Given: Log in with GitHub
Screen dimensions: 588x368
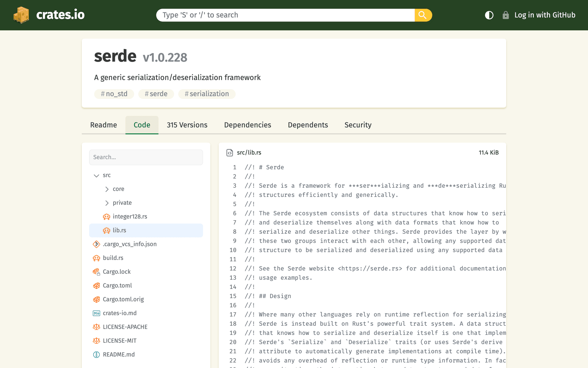Looking at the screenshot, I should [x=545, y=15].
